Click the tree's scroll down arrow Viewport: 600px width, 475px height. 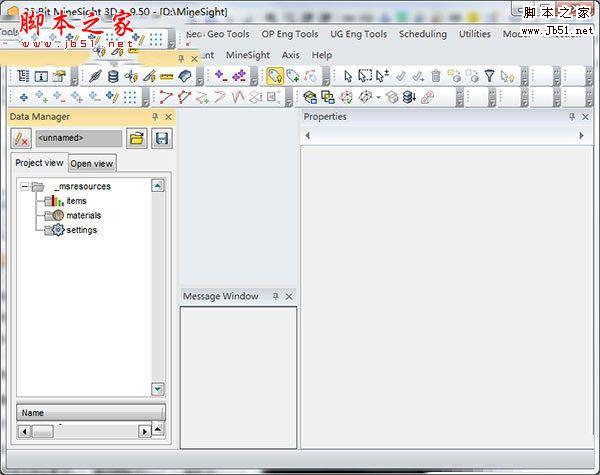(158, 388)
